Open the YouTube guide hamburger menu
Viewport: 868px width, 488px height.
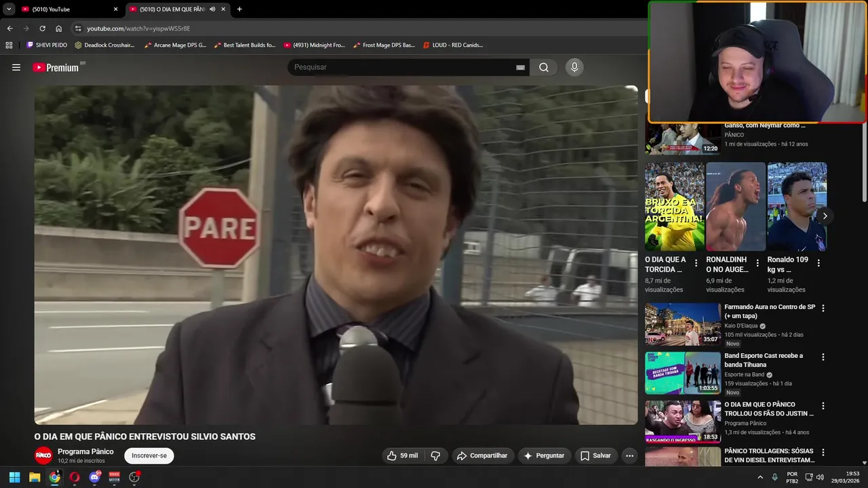16,67
